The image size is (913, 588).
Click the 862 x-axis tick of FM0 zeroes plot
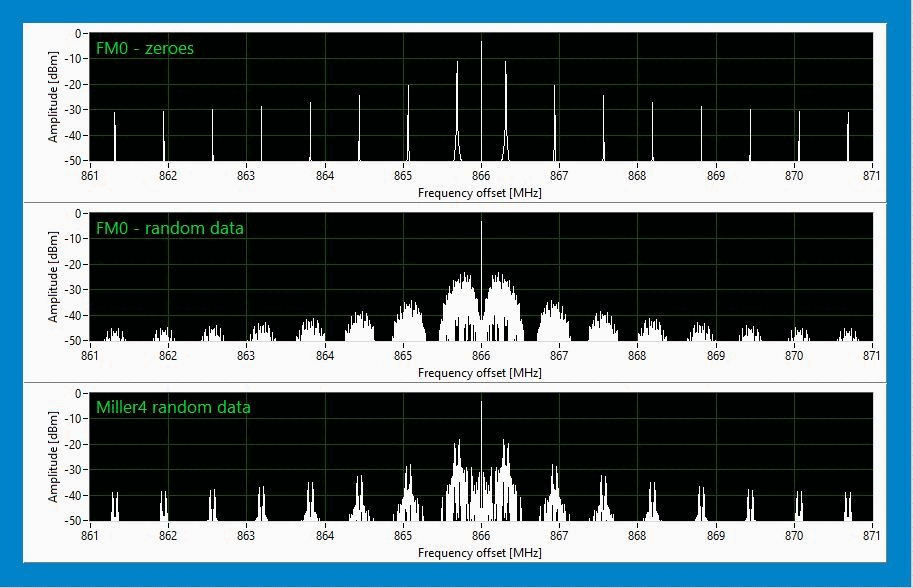(168, 176)
